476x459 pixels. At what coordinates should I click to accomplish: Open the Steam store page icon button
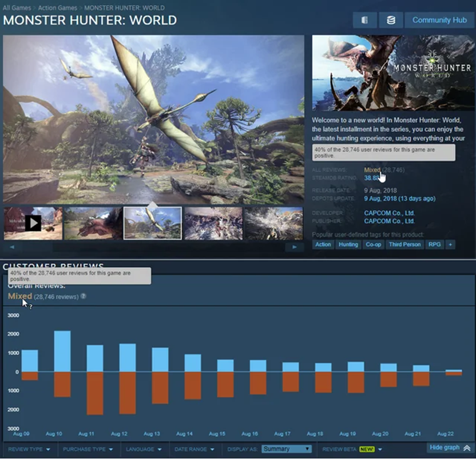point(365,20)
